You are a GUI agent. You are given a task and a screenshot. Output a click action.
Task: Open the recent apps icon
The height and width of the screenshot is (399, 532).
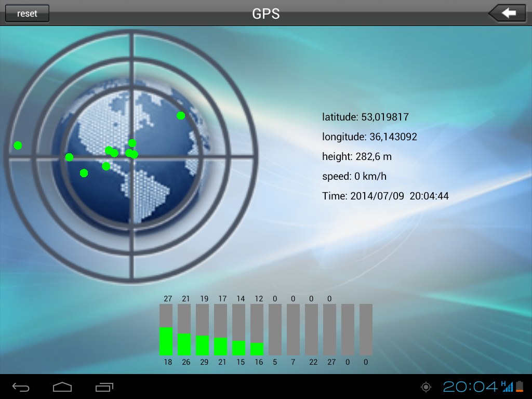click(104, 387)
